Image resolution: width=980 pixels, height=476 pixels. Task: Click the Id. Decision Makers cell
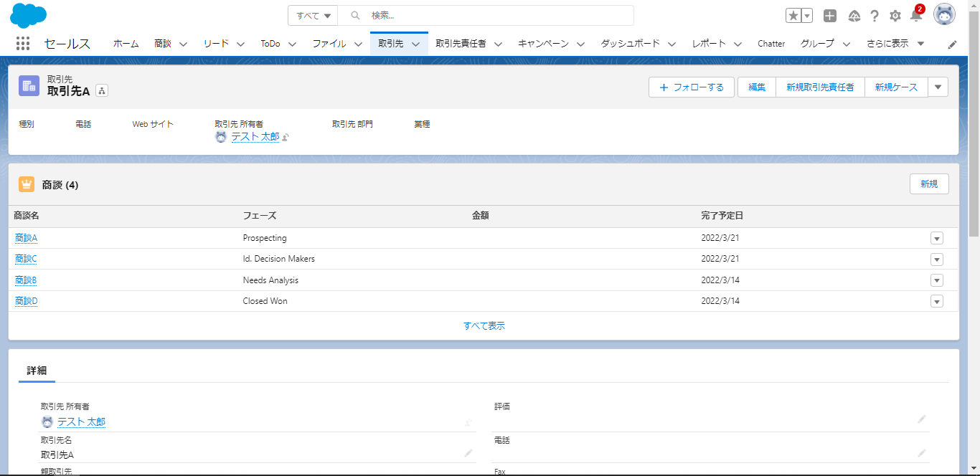(x=279, y=259)
